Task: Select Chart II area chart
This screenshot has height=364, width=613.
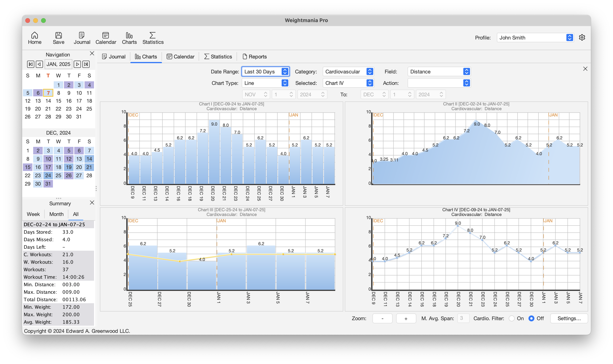Action: tap(466, 154)
